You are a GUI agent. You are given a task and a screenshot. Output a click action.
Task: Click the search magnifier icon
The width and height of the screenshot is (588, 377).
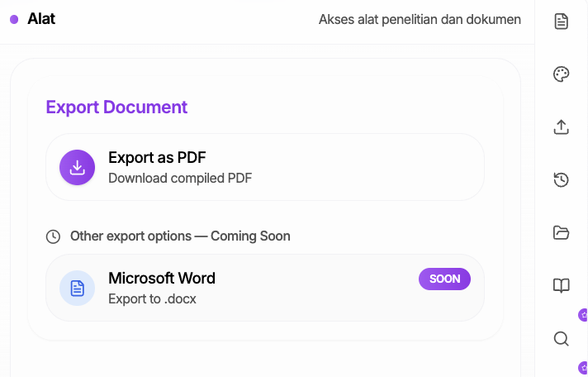(561, 339)
